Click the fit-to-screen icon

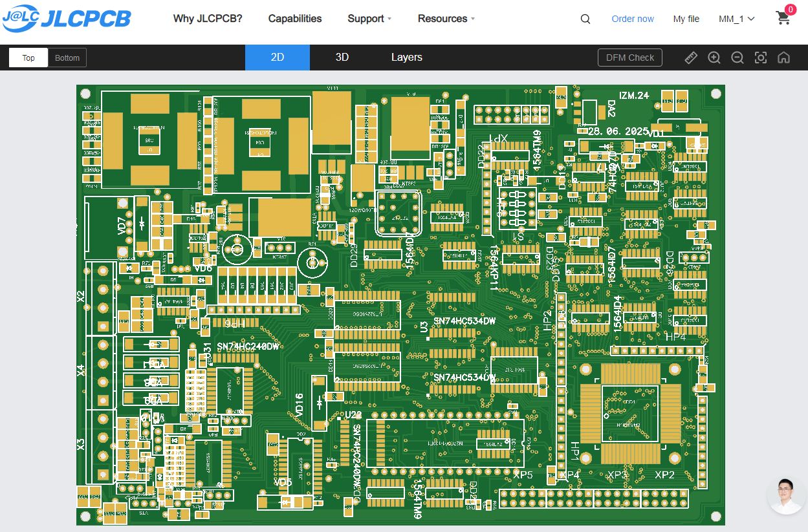(x=761, y=58)
